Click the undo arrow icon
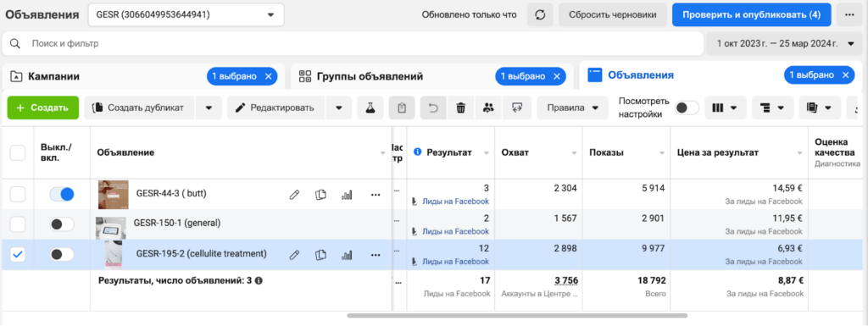The width and height of the screenshot is (868, 326). [433, 108]
